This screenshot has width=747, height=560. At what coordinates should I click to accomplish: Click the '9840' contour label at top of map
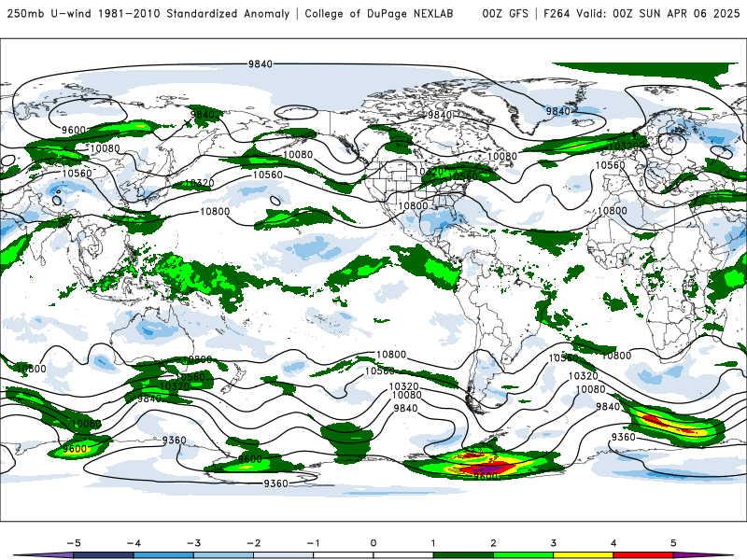[261, 63]
